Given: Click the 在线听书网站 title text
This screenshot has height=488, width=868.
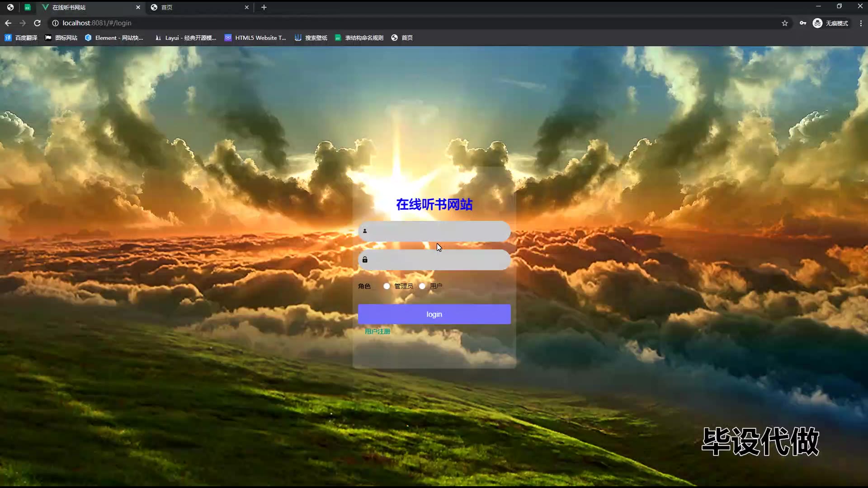Looking at the screenshot, I should (x=434, y=205).
